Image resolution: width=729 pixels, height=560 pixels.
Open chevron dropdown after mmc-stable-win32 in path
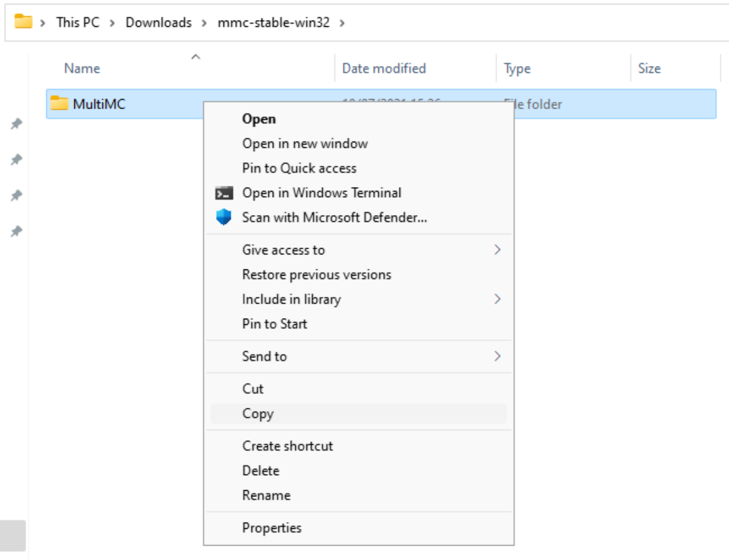(342, 22)
